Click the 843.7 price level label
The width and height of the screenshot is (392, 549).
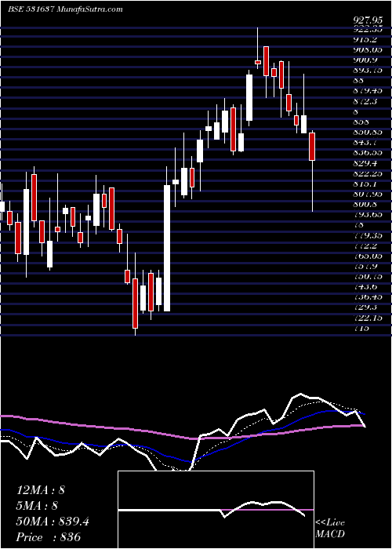367,143
